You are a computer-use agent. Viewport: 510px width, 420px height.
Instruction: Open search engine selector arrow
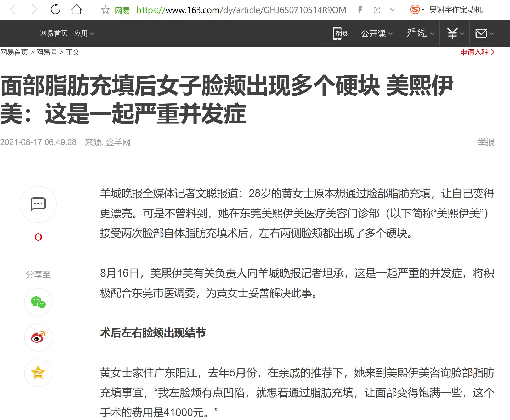coord(423,10)
